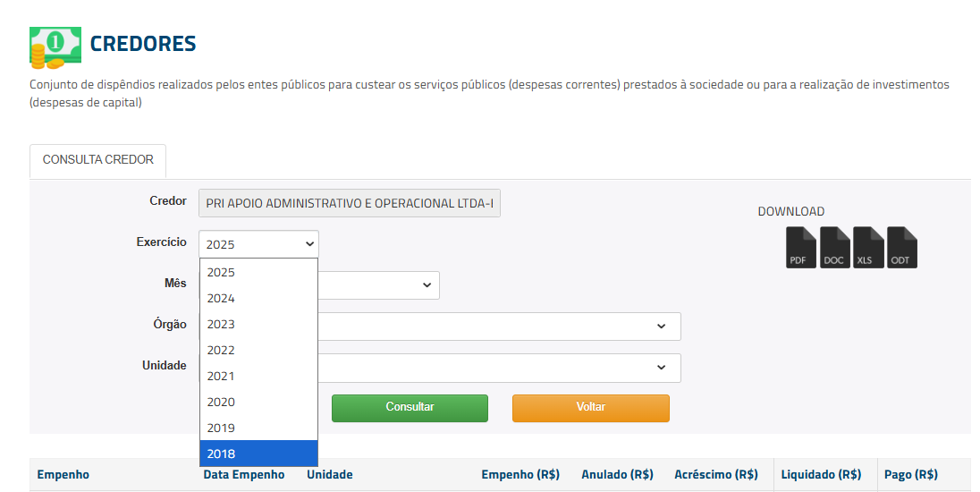This screenshot has height=492, width=980.
Task: Download the report as PDF
Action: click(x=801, y=248)
